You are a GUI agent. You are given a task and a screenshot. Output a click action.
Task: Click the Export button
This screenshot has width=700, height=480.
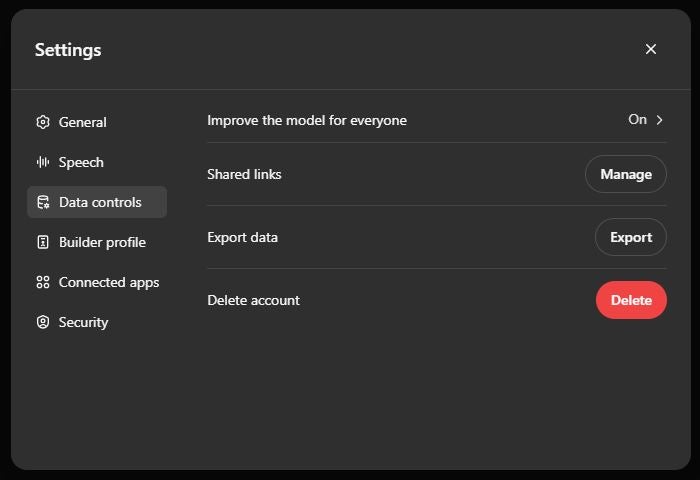click(x=631, y=237)
